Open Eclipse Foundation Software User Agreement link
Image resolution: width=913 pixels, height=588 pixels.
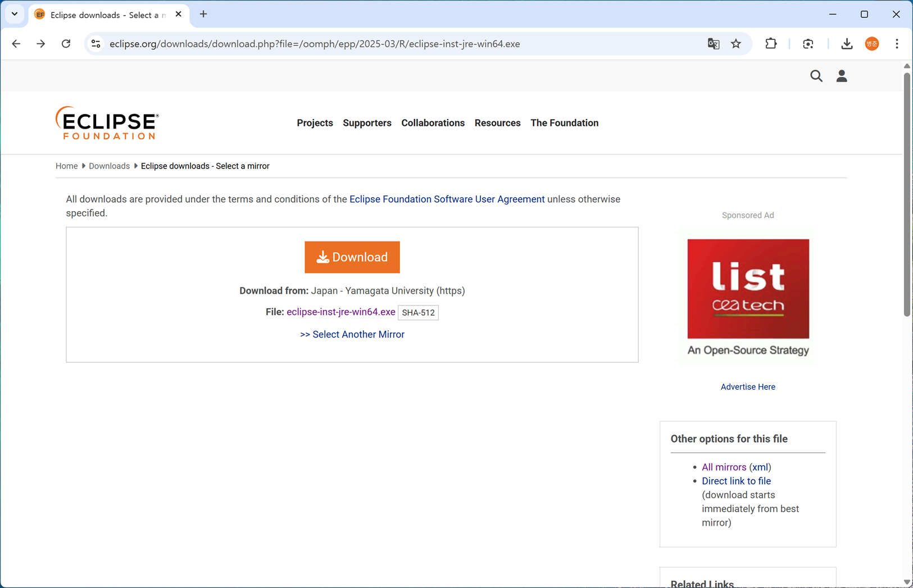coord(447,199)
